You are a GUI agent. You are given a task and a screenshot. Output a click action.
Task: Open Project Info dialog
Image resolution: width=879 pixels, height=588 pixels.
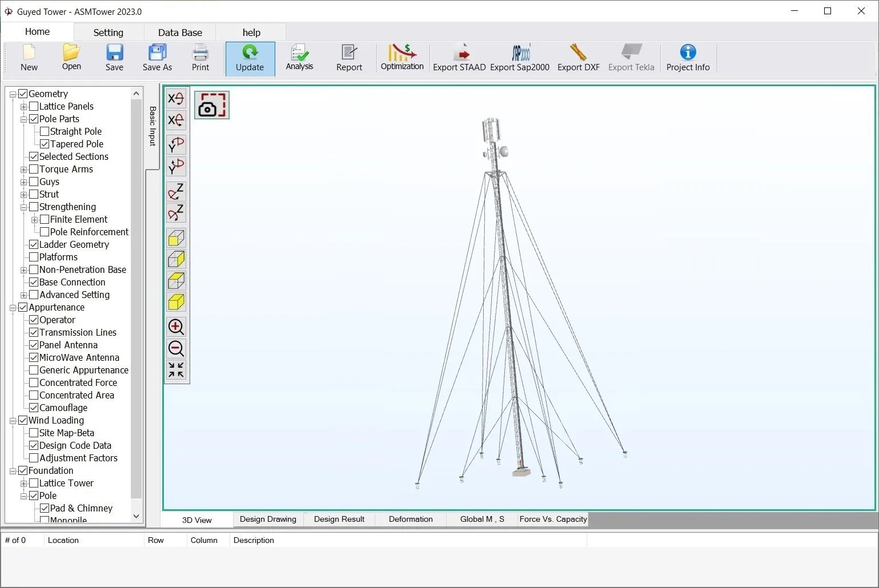click(x=688, y=58)
